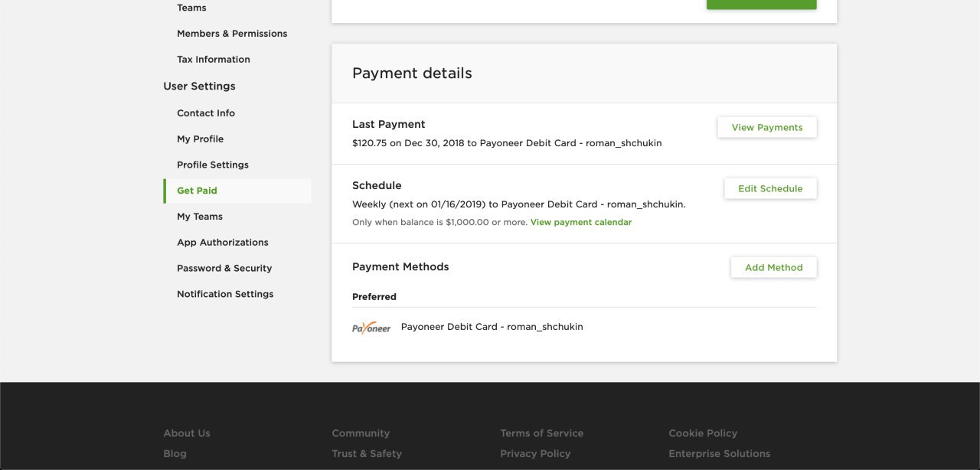This screenshot has height=470, width=980.
Task: Open Tax Information in sidebar
Action: click(x=214, y=60)
